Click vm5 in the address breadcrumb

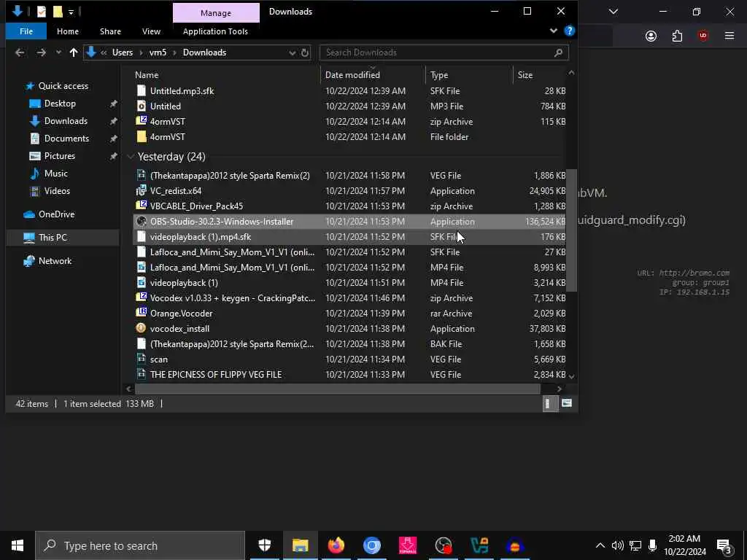[158, 52]
